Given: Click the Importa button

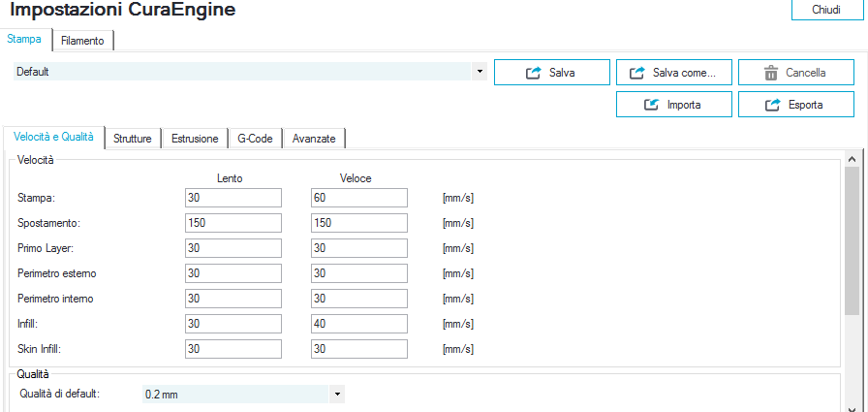Looking at the screenshot, I should 672,105.
